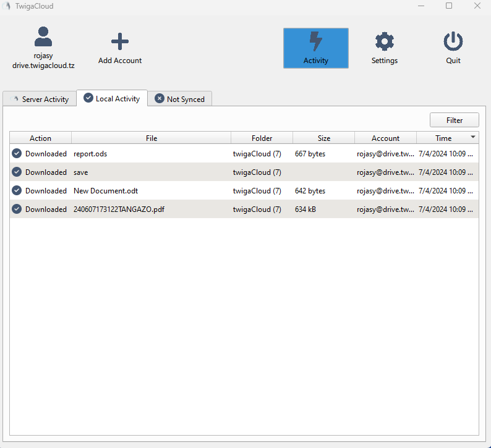Click twigaCloud (7) folder in save row
The image size is (491, 448).
click(257, 172)
